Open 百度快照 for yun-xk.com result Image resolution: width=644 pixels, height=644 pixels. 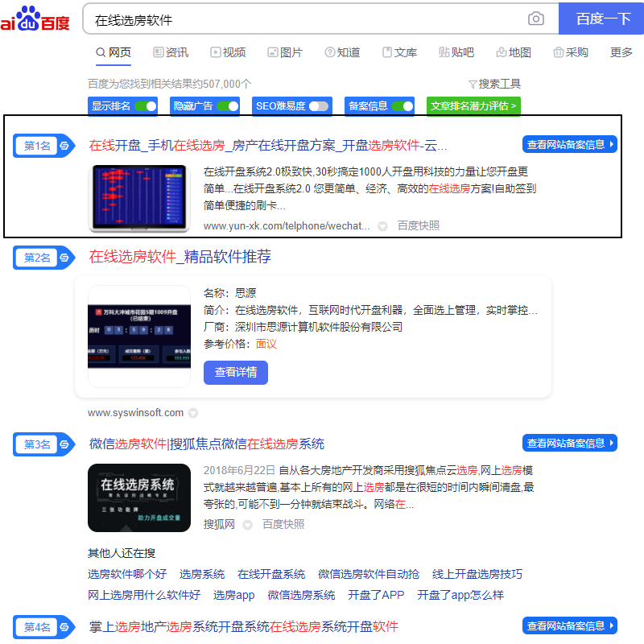[x=418, y=226]
